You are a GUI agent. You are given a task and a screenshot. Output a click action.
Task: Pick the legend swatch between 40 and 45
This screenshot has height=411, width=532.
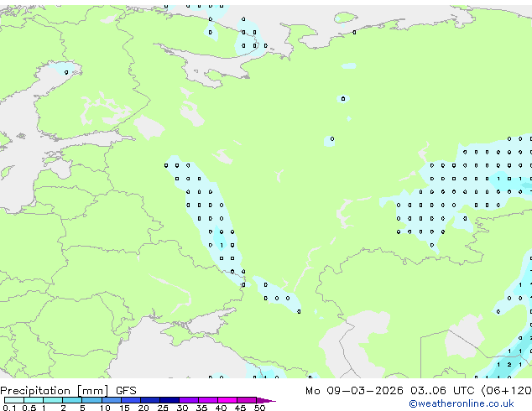[227, 400]
